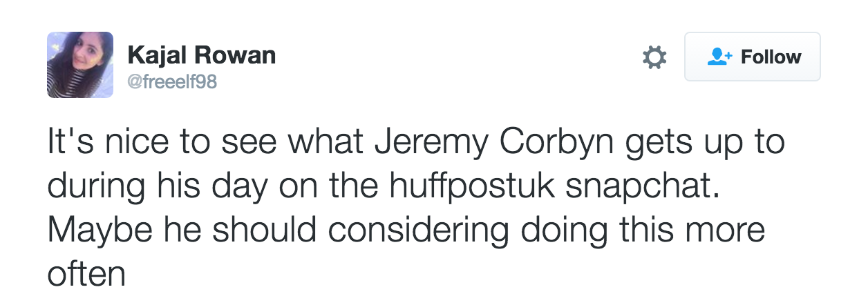Open Kajal Rowan's profile picture
This screenshot has height=305, width=868.
(80, 65)
